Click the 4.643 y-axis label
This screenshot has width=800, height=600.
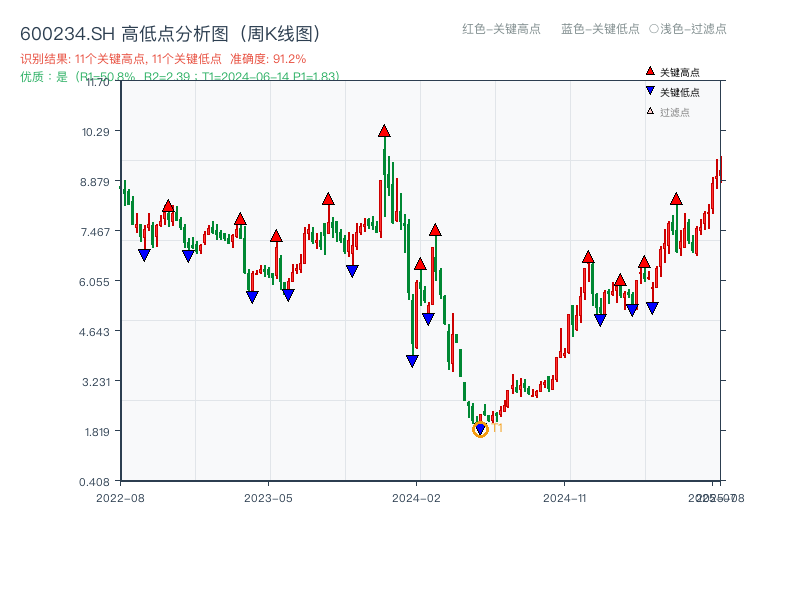(94, 332)
